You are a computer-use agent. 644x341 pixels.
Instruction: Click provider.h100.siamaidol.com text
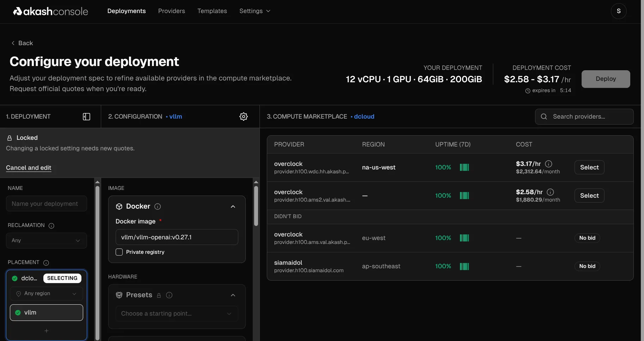309,270
